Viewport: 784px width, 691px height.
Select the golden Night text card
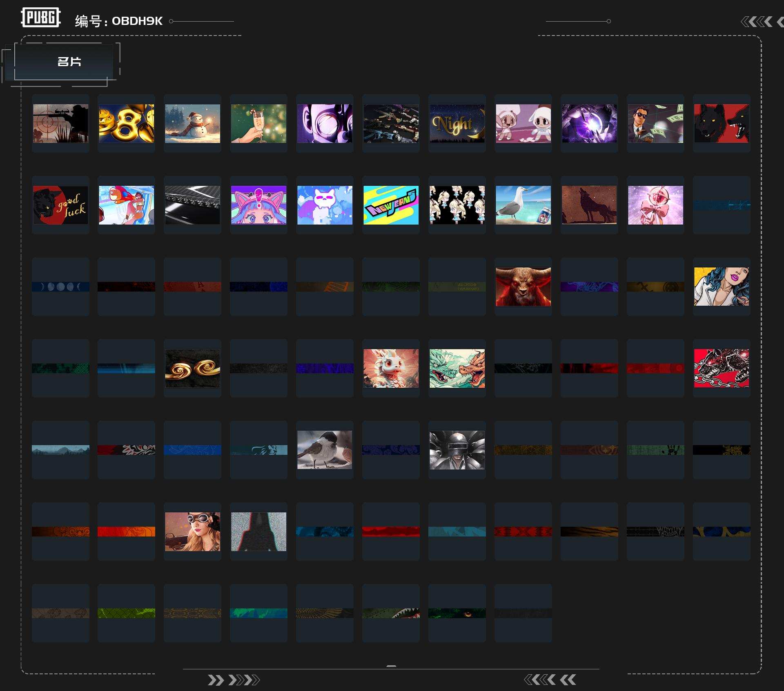(x=457, y=123)
